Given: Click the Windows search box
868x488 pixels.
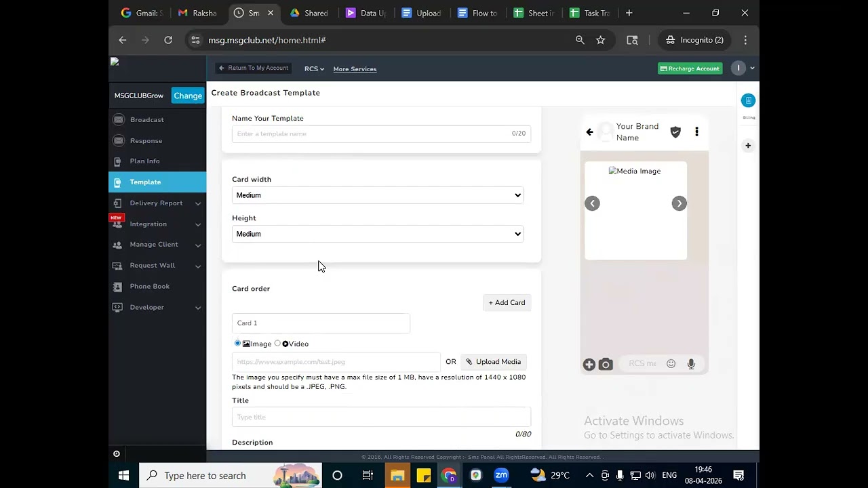Looking at the screenshot, I should [x=231, y=475].
